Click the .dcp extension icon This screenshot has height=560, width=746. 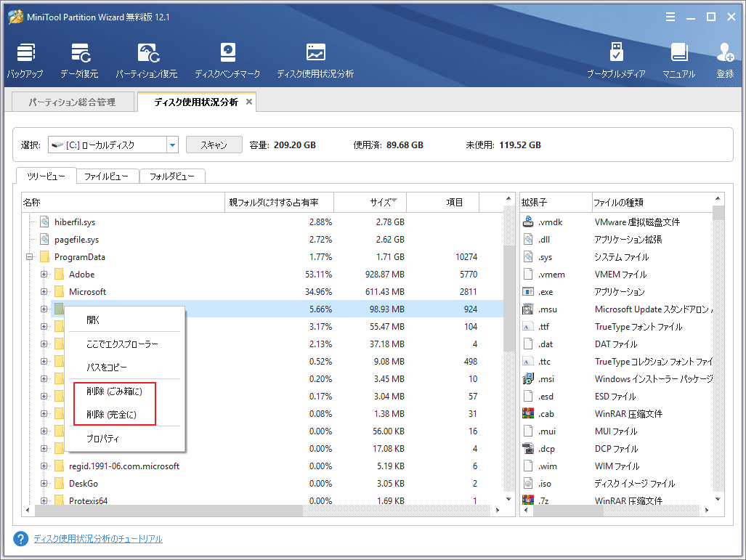tap(528, 448)
